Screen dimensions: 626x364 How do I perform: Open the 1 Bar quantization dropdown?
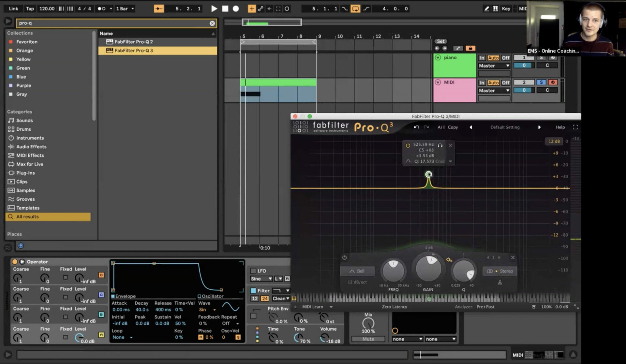[x=125, y=9]
